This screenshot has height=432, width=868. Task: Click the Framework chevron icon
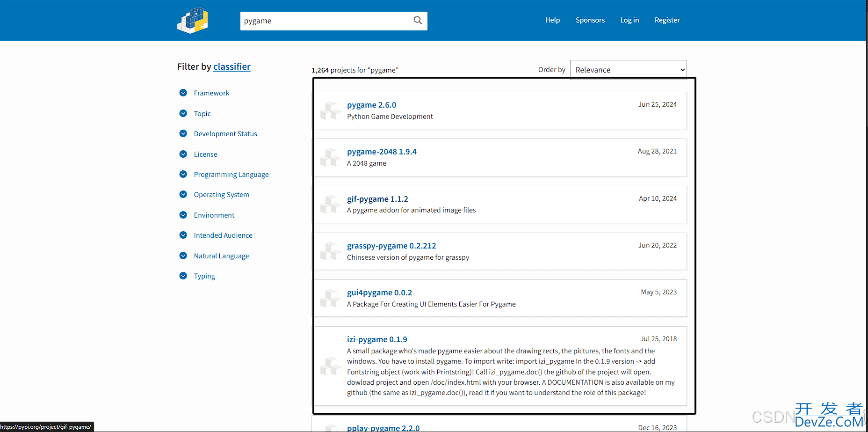click(183, 93)
